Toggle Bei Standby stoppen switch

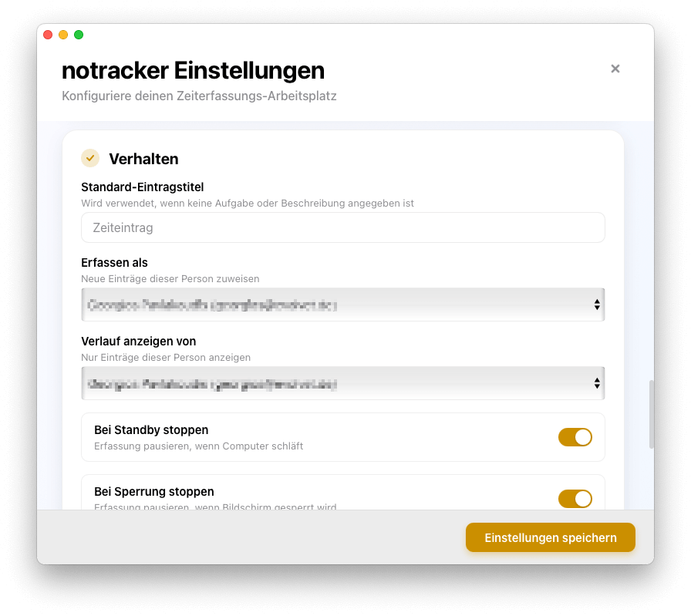[575, 437]
